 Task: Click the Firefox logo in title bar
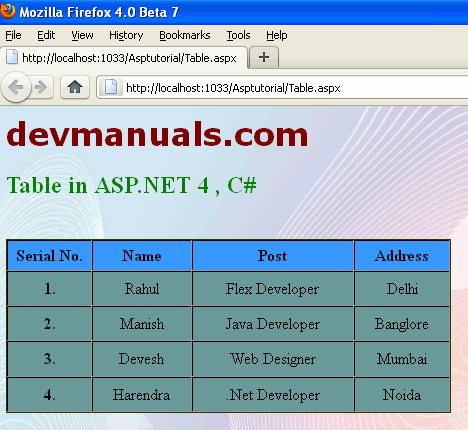(8, 11)
